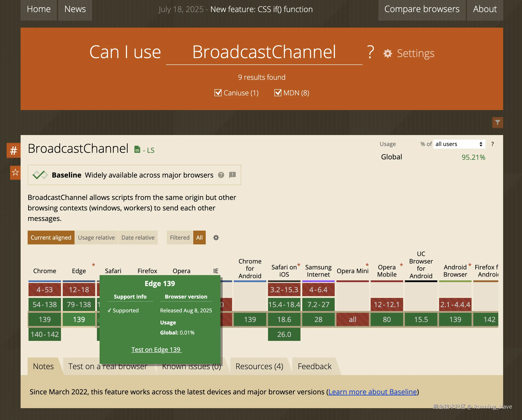
Task: Click the Global usage 95.21% value
Action: click(x=473, y=157)
